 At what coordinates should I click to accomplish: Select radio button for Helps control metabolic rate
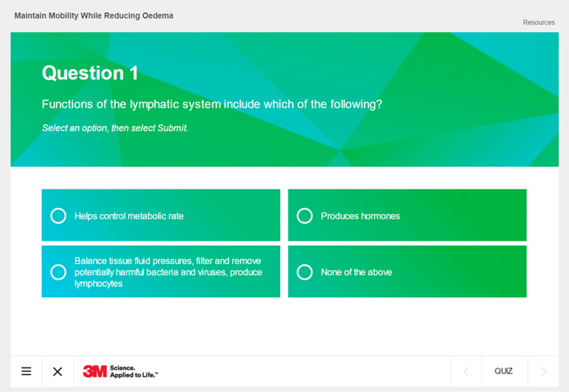[x=58, y=216]
